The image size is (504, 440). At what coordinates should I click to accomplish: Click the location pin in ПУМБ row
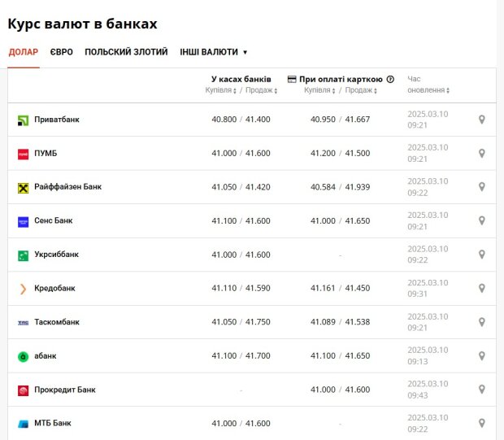481,153
